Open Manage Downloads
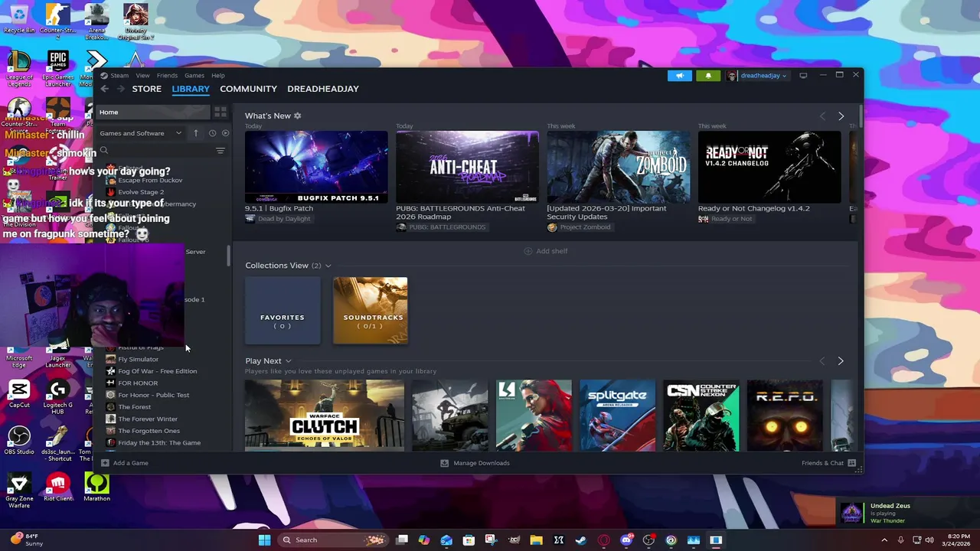 point(475,463)
